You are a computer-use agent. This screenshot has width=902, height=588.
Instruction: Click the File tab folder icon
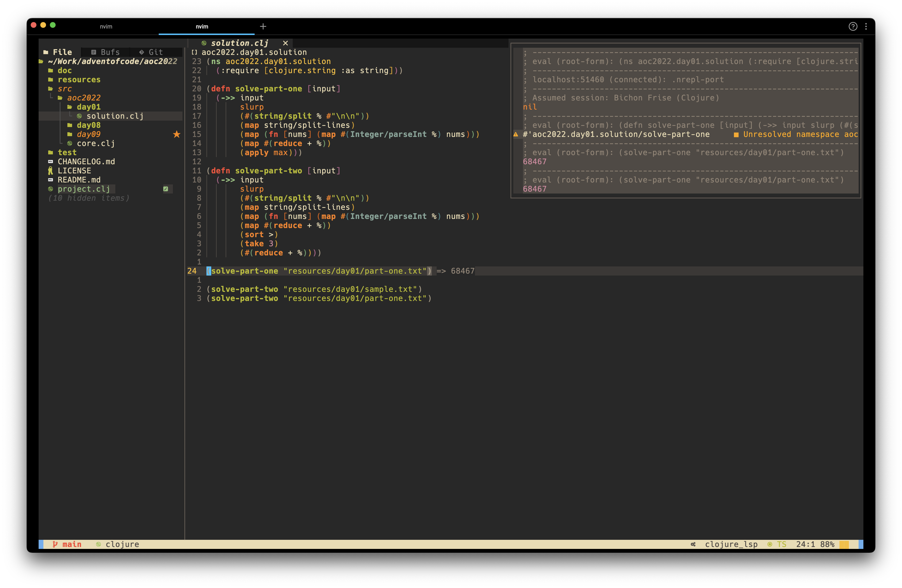coord(46,52)
